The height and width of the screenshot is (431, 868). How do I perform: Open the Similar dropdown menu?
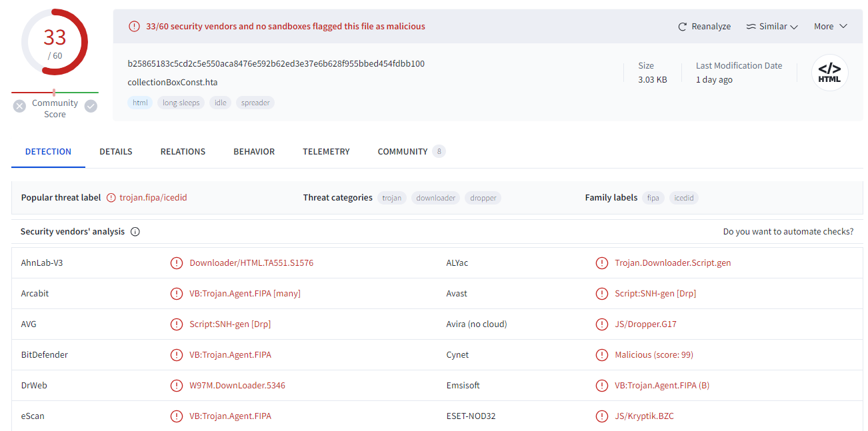click(x=771, y=27)
